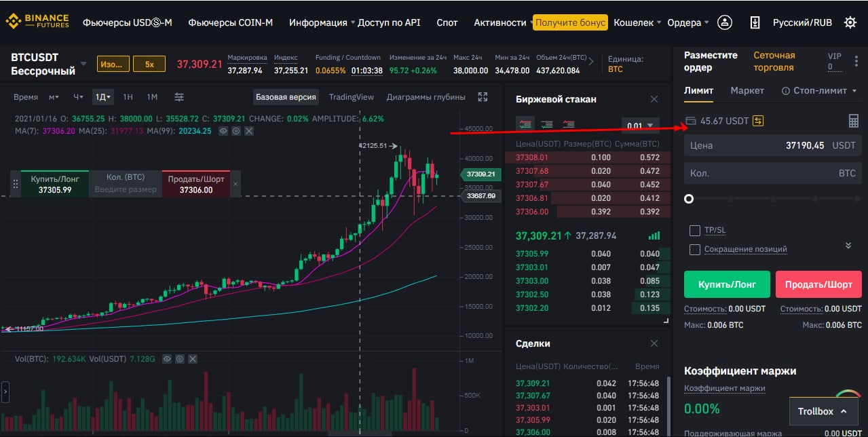Image resolution: width=868 pixels, height=437 pixels.
Task: Click the Стоп-лимит info icon
Action: pyautogui.click(x=786, y=91)
